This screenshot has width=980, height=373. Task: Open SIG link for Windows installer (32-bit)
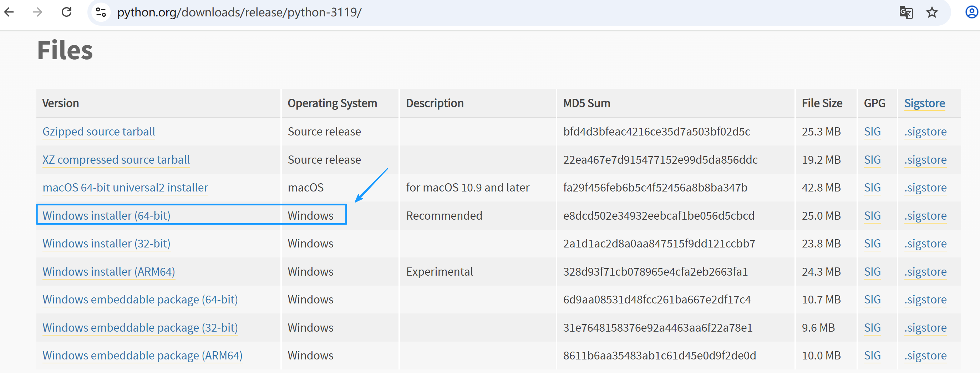point(872,243)
